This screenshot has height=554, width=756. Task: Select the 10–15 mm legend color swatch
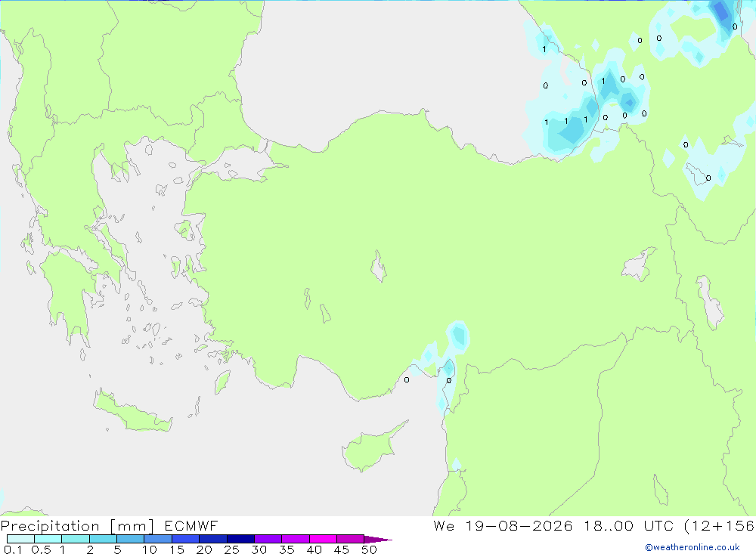(x=158, y=539)
